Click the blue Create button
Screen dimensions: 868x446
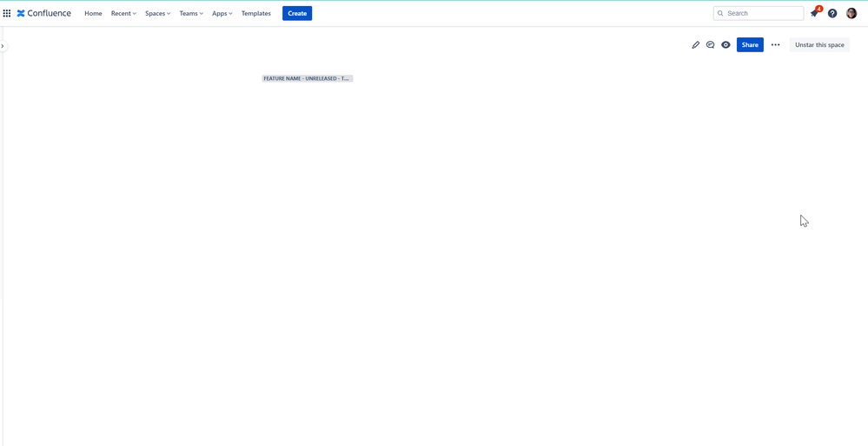click(297, 13)
